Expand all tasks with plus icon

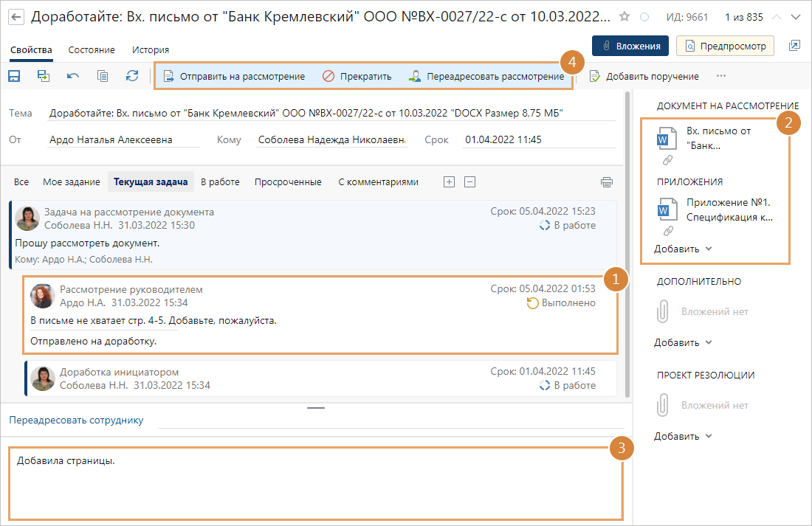(449, 182)
